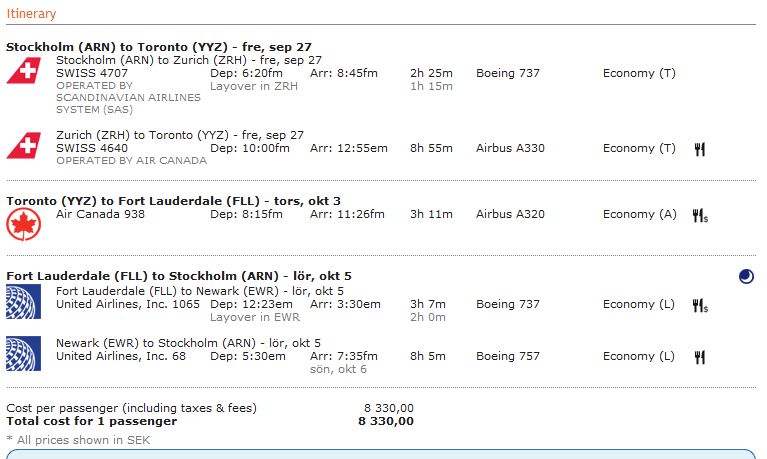
Task: Click the total cost for 1 passenger amount
Action: point(385,421)
